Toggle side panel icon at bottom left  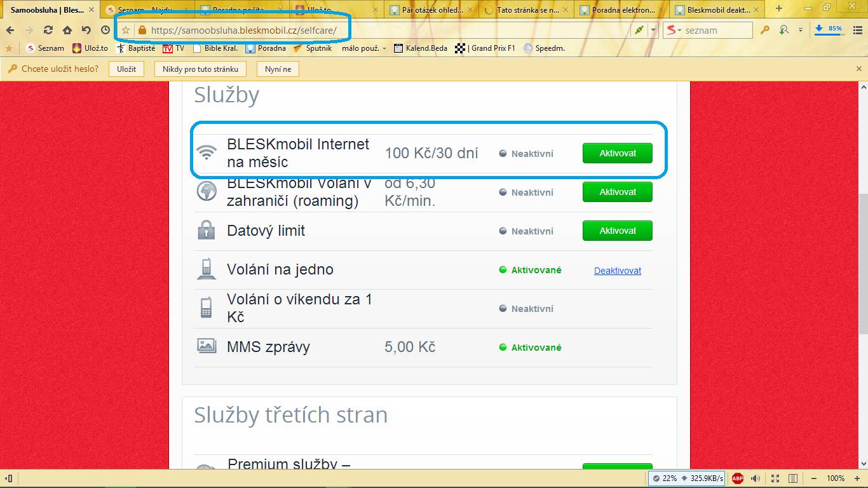9,478
